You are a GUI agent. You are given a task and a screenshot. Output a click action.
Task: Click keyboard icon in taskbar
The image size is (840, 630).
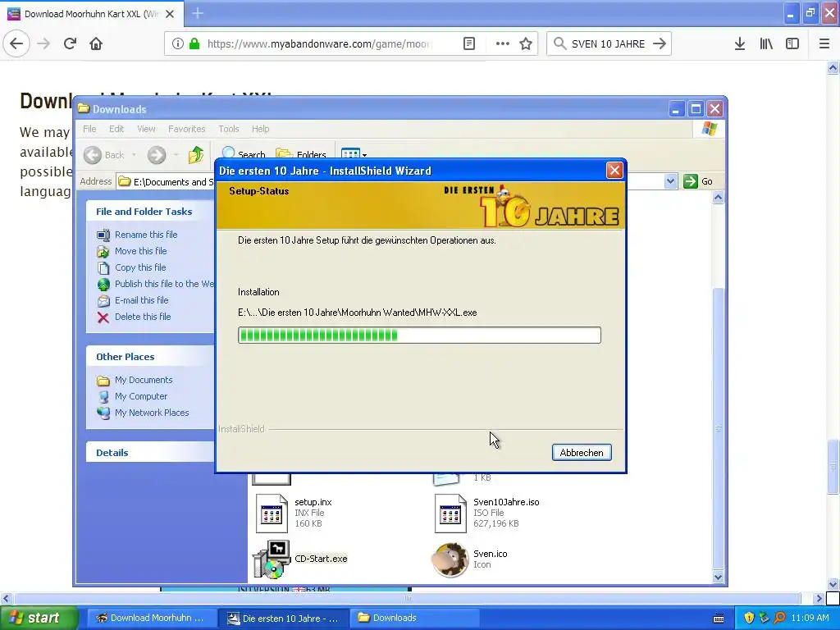719,619
